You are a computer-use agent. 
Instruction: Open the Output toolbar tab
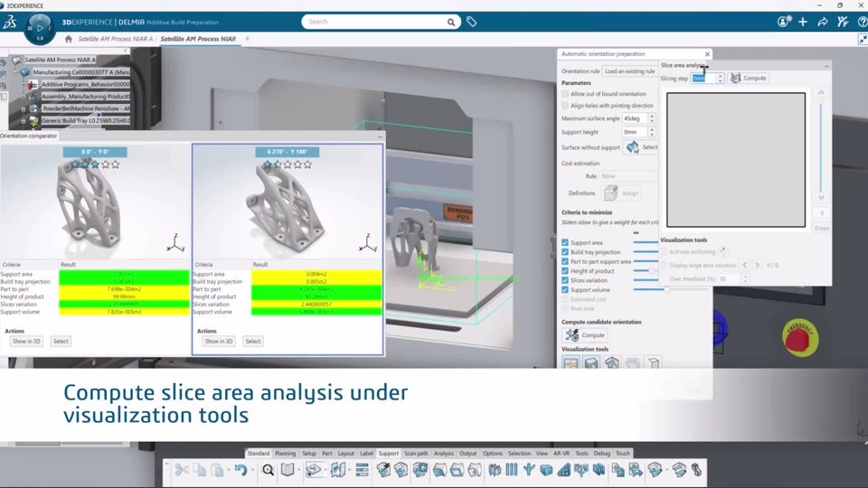click(467, 453)
